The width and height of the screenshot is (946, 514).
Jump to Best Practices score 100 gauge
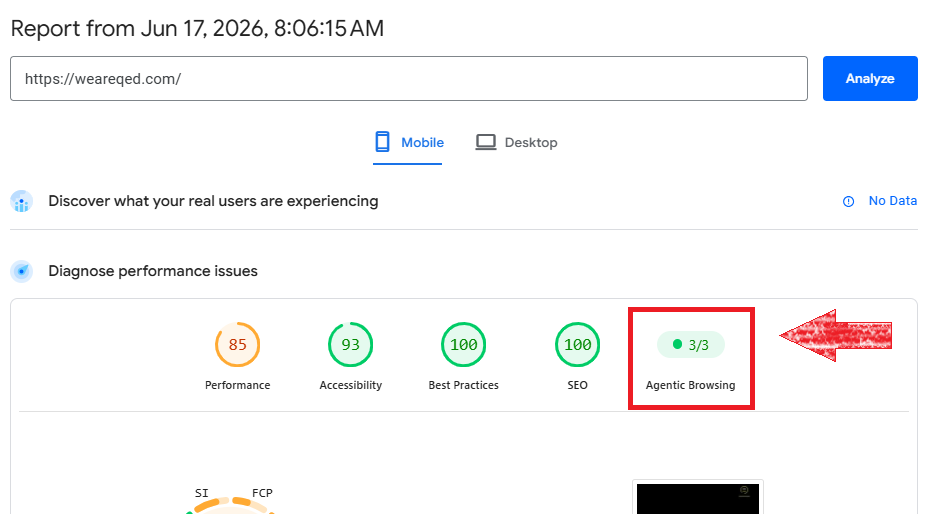coord(463,344)
